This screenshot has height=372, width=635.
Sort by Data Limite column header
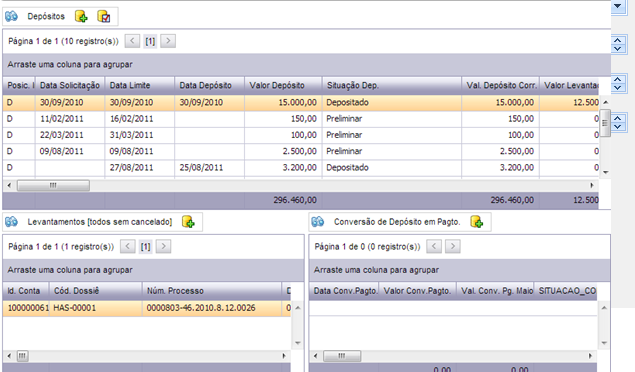(x=140, y=85)
